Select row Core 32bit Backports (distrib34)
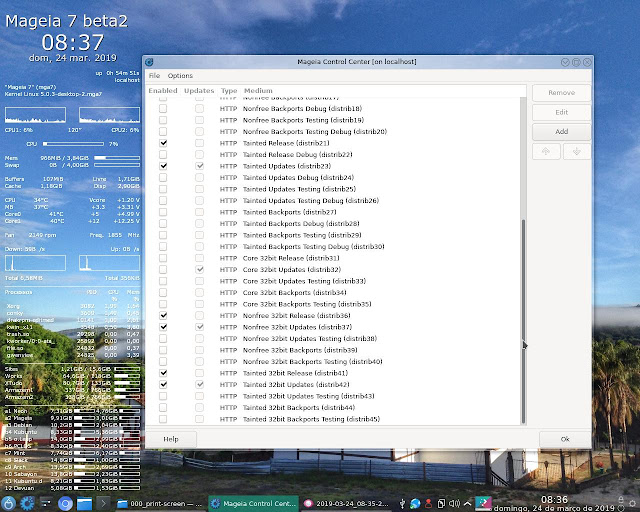 (333, 293)
